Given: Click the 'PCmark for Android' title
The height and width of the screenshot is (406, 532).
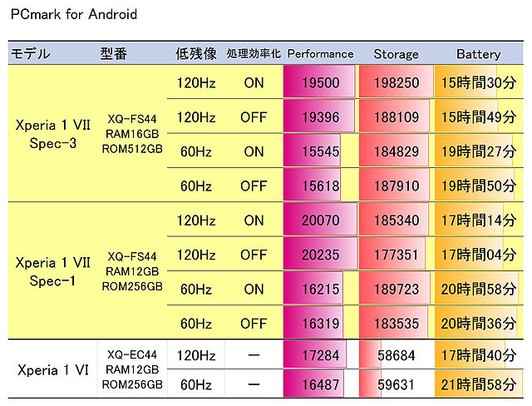Looking at the screenshot, I should coord(74,15).
